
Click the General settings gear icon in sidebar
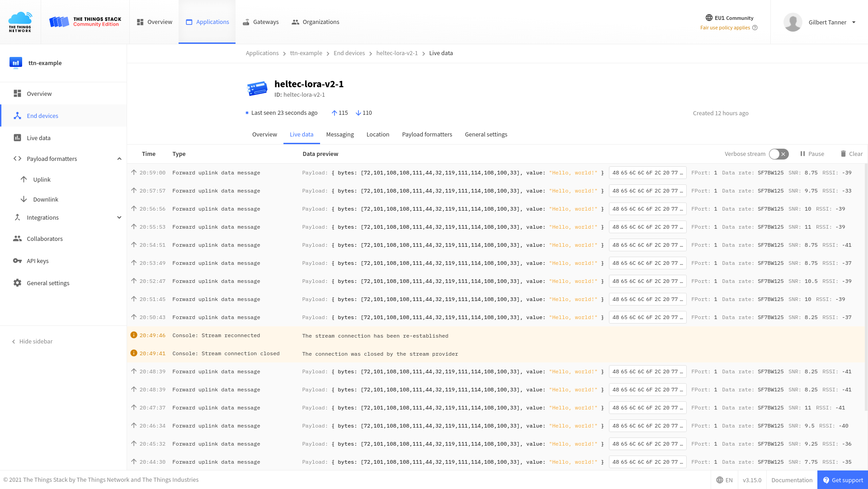click(17, 283)
